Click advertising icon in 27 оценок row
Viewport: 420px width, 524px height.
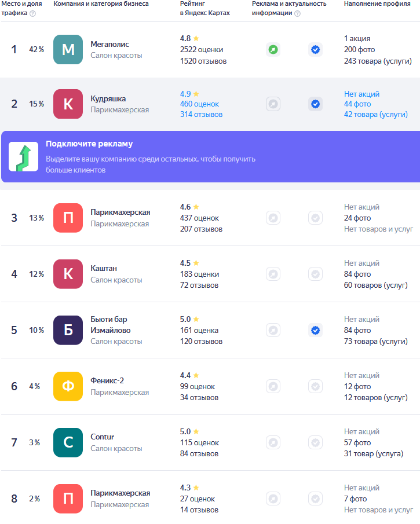point(273,499)
